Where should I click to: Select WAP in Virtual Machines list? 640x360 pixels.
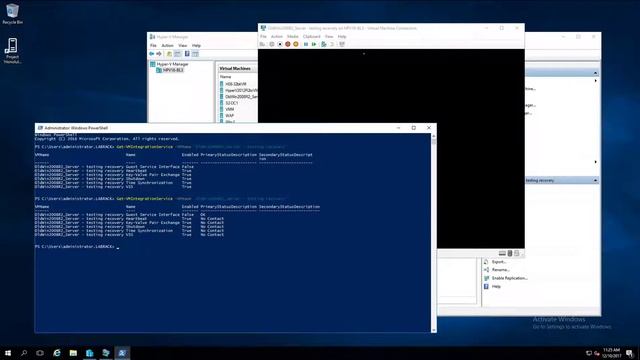tap(230, 116)
